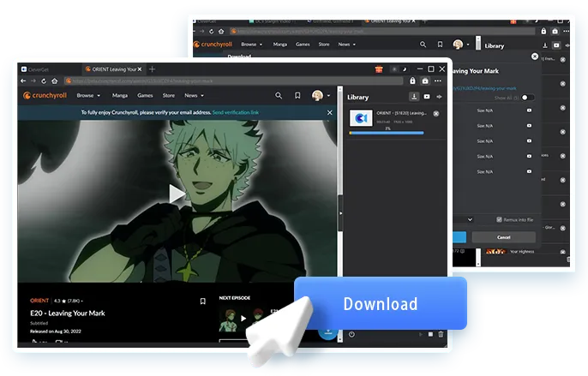Screen dimensions: 588x376
Task: Open the home page in the back window
Action: click(x=221, y=32)
